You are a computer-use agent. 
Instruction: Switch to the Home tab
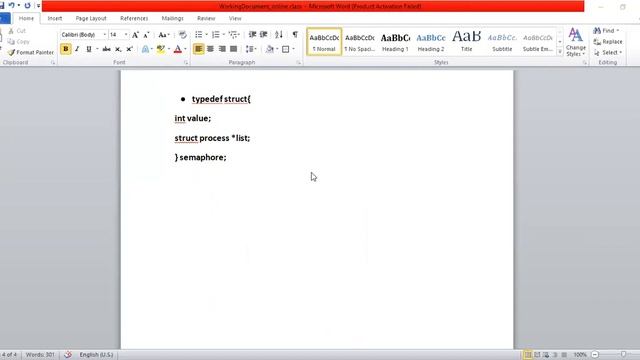(x=26, y=18)
